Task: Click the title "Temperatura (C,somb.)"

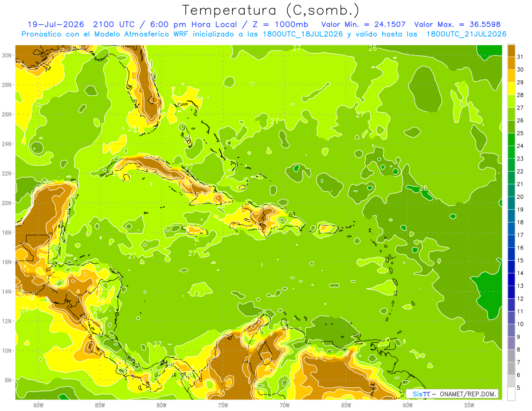Action: coord(270,11)
